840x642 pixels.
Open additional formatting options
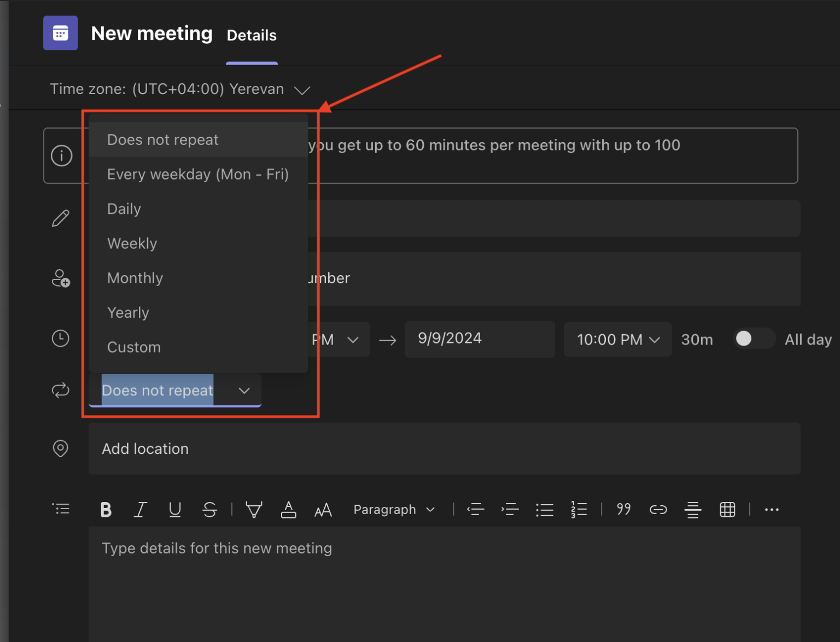772,509
